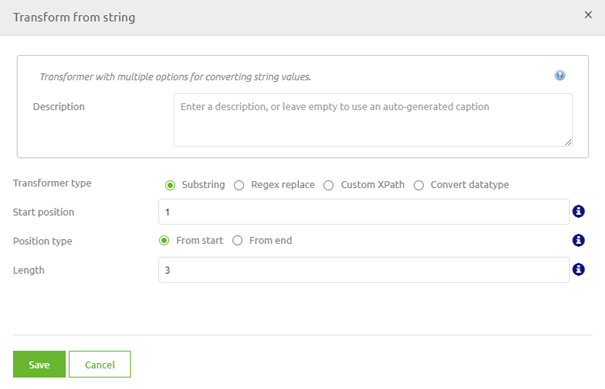
Task: Choose From end position type
Action: (x=237, y=240)
